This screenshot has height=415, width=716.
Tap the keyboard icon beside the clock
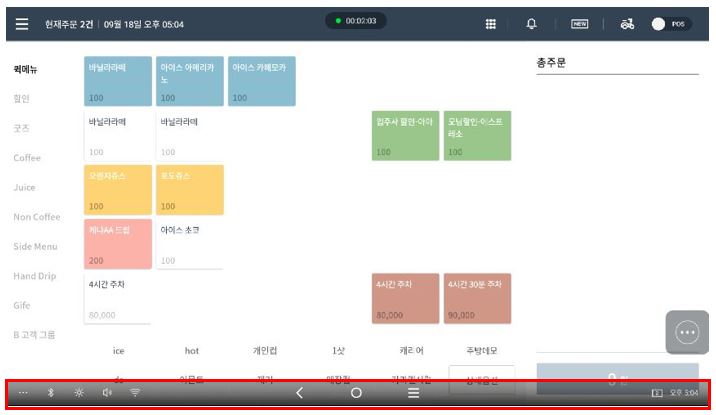(x=657, y=393)
